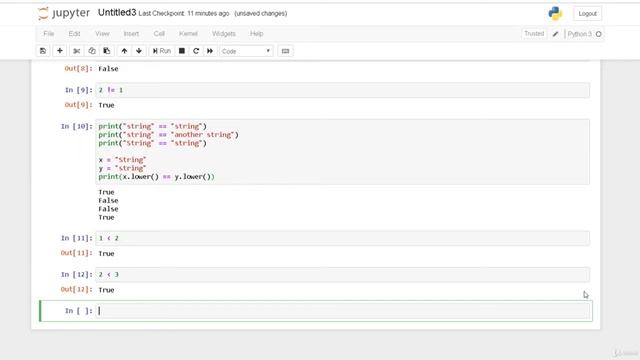Select cell 11 containing 1 < 2

tap(343, 238)
